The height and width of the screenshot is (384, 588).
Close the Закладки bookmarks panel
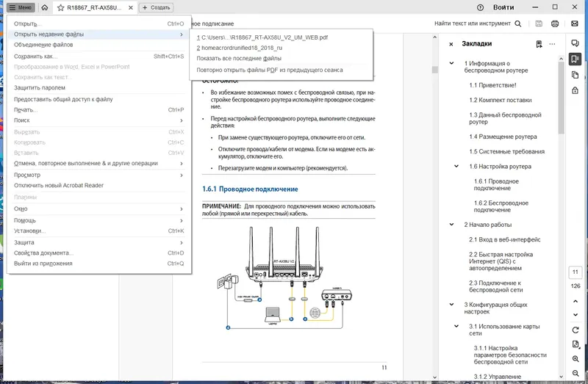[451, 44]
